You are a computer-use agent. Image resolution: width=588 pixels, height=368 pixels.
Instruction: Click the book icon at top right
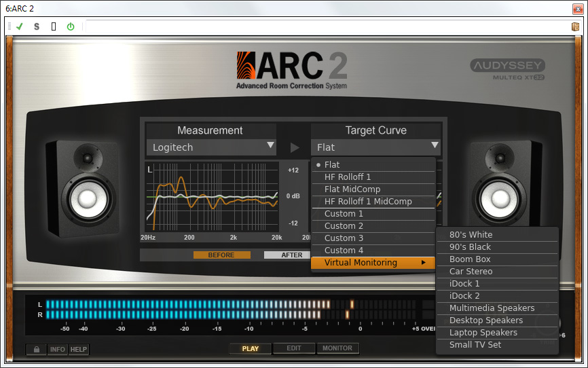click(575, 26)
